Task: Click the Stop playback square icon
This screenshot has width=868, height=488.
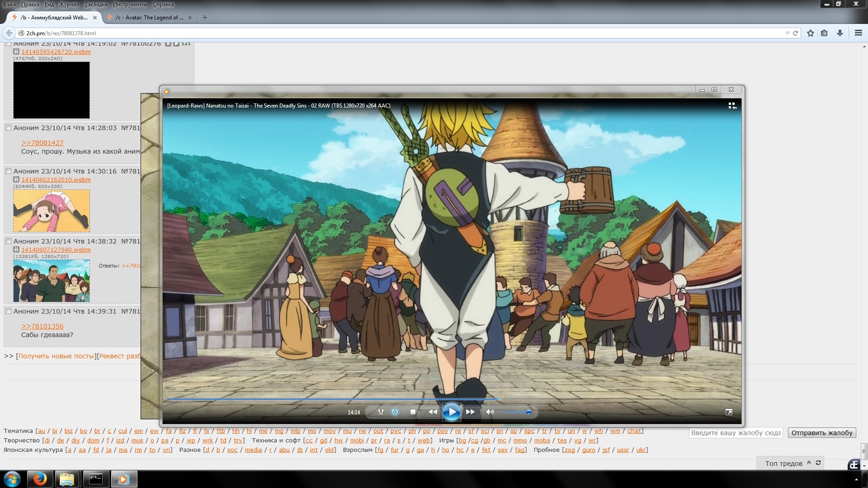Action: 412,412
